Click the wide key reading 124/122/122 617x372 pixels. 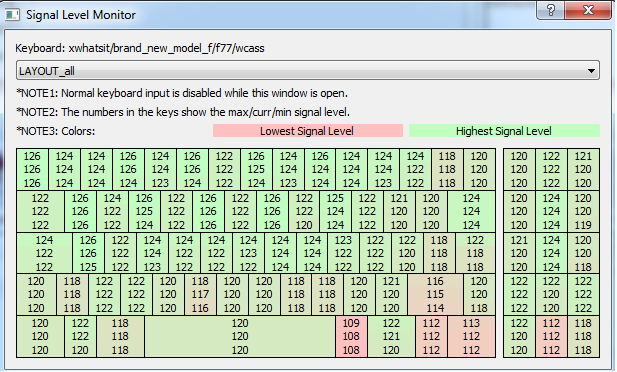click(x=44, y=253)
